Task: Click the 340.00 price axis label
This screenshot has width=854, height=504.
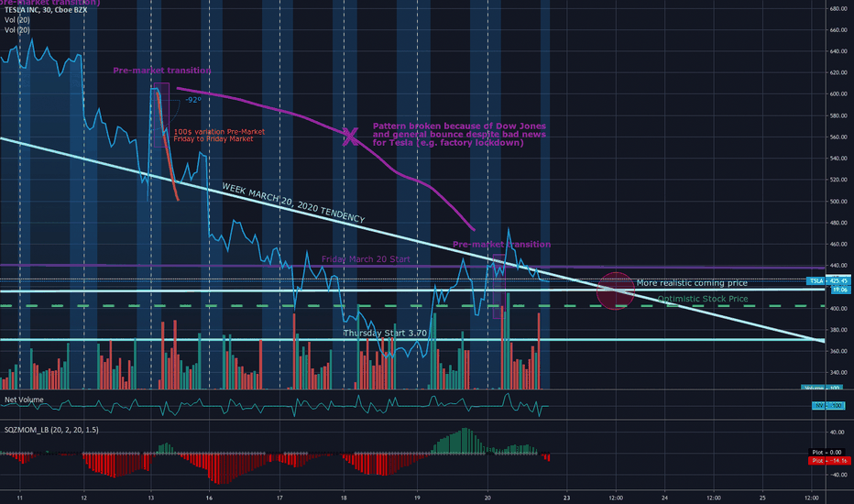Action: tap(838, 373)
